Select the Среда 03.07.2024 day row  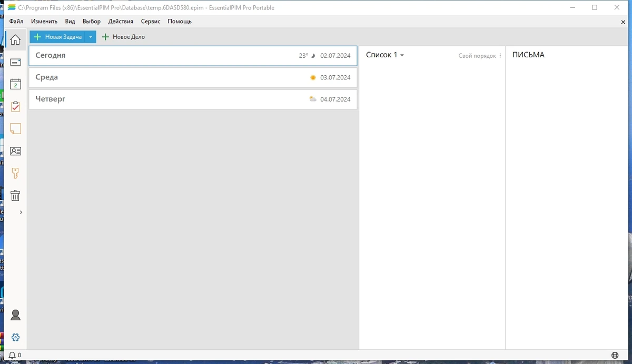[x=193, y=77]
